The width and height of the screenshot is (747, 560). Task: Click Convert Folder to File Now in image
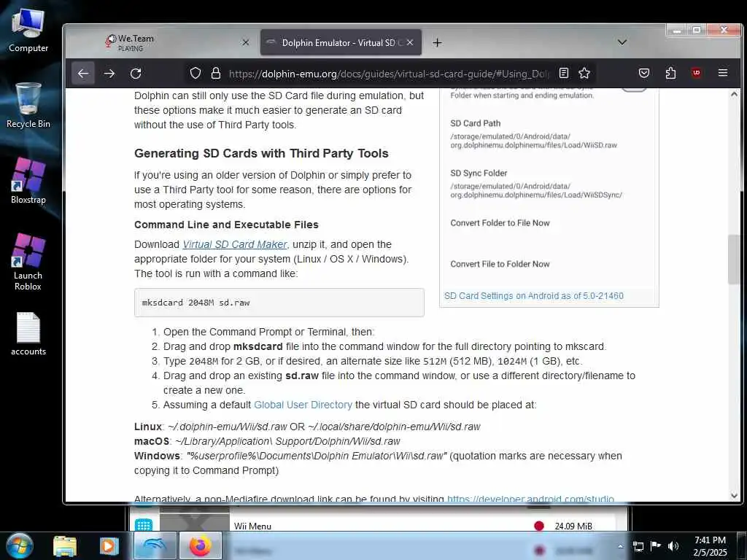point(500,223)
